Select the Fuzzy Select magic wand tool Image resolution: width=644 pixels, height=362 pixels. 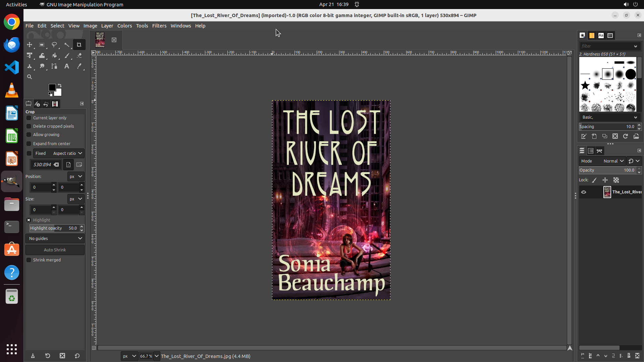click(67, 45)
